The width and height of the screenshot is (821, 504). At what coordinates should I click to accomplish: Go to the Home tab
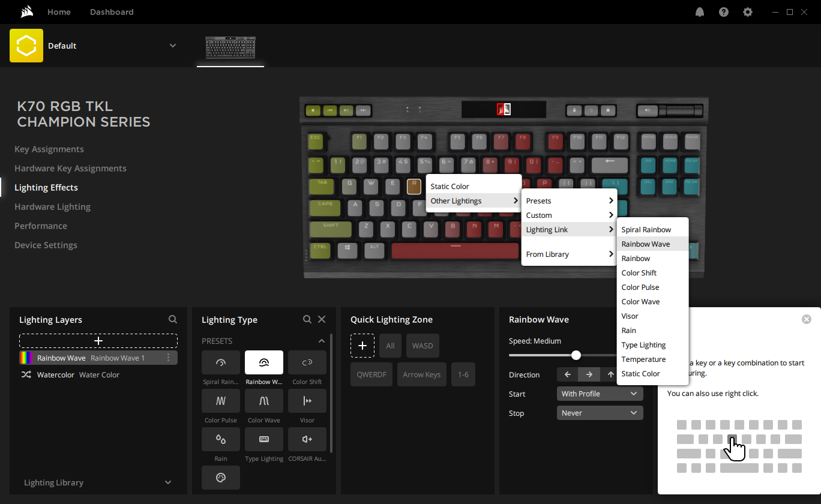pyautogui.click(x=59, y=12)
